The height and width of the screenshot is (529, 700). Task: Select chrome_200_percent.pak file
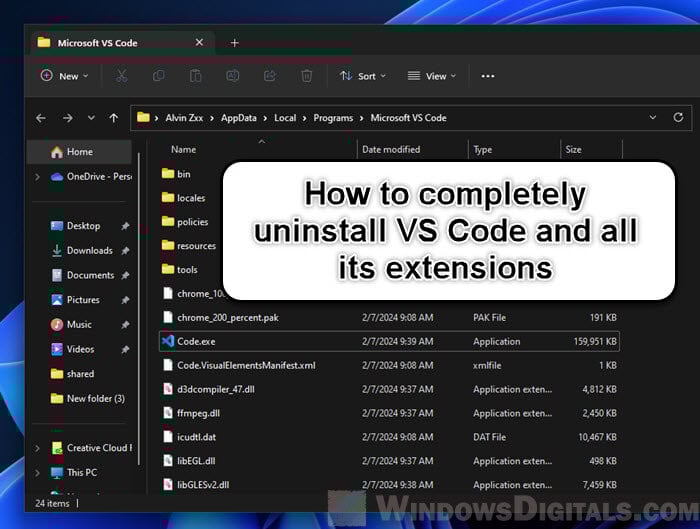pos(389,317)
